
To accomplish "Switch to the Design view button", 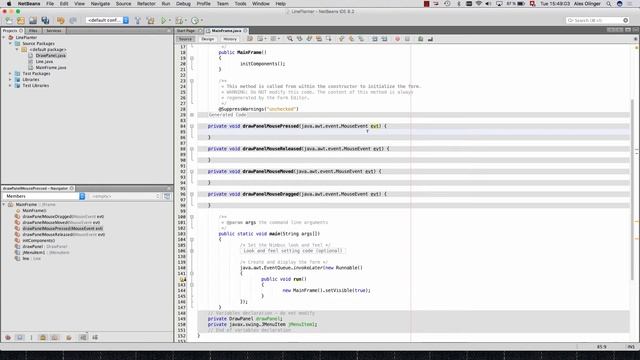I will [207, 39].
